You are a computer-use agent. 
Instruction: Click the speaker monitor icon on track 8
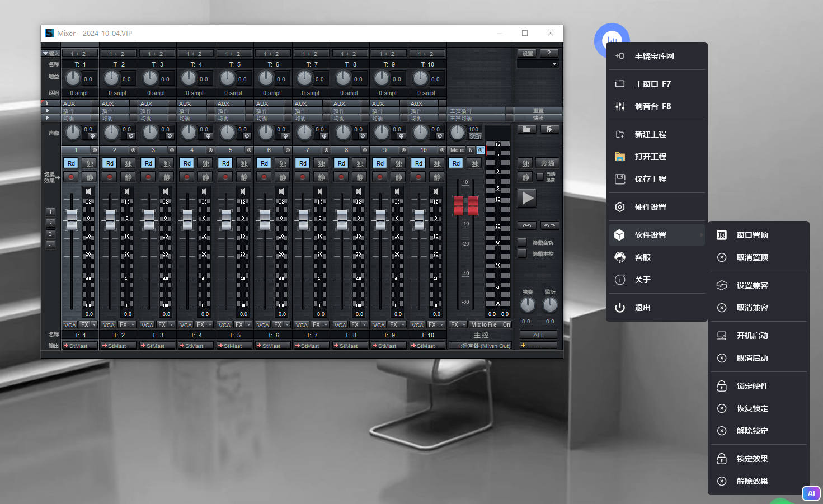tap(359, 191)
